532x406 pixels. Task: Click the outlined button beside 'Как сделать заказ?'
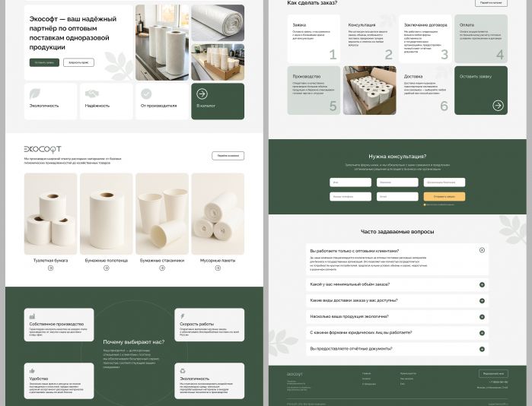[x=491, y=3]
